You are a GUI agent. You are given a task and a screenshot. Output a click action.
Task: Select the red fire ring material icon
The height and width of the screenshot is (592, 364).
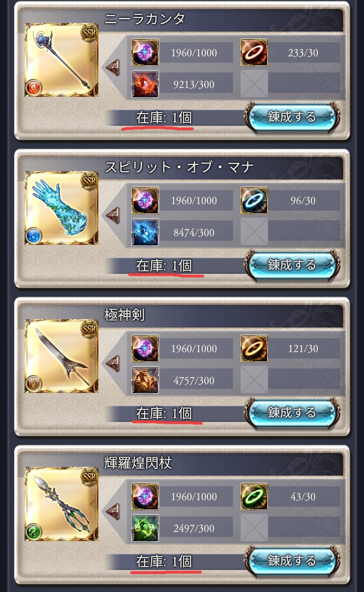point(254,52)
